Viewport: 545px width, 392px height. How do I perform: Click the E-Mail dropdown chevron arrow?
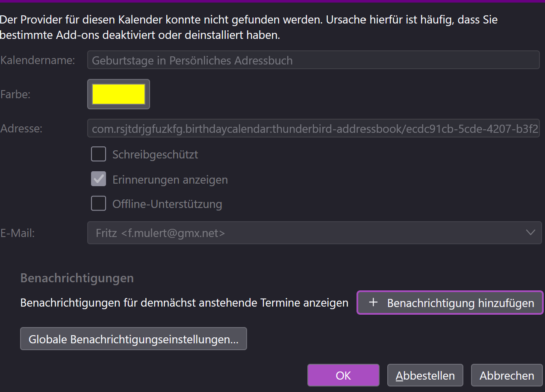530,233
